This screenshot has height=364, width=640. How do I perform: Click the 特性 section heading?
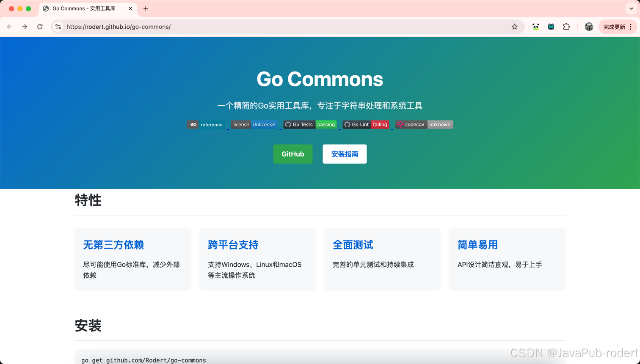pos(88,200)
